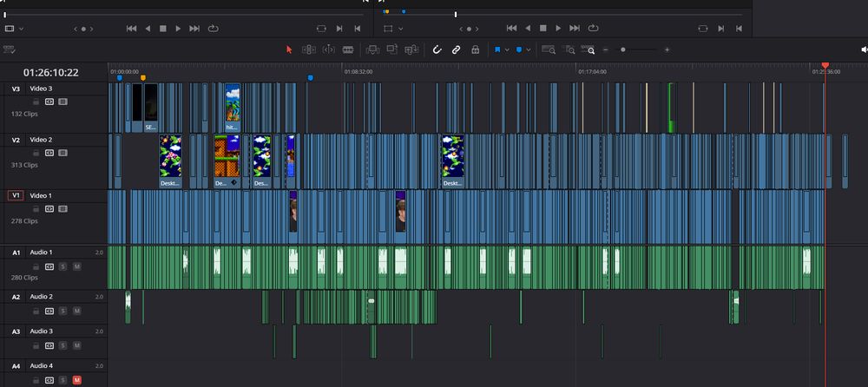Click the V1 destination control
This screenshot has width=868, height=387.
click(16, 195)
